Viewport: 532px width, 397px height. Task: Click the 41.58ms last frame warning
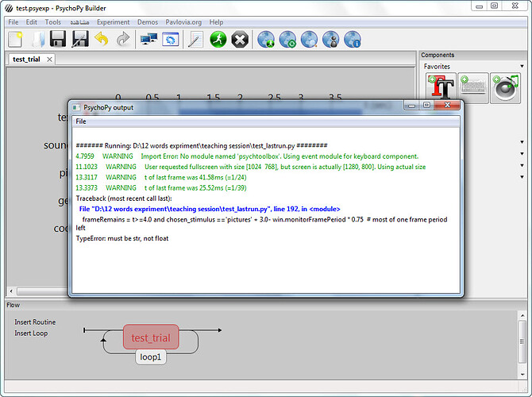tap(161, 178)
